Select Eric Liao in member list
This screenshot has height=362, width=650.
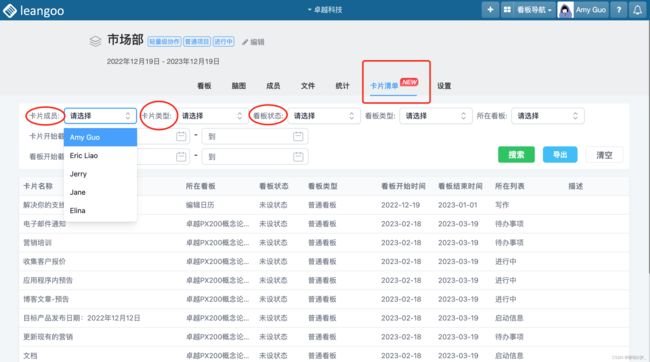(100, 155)
